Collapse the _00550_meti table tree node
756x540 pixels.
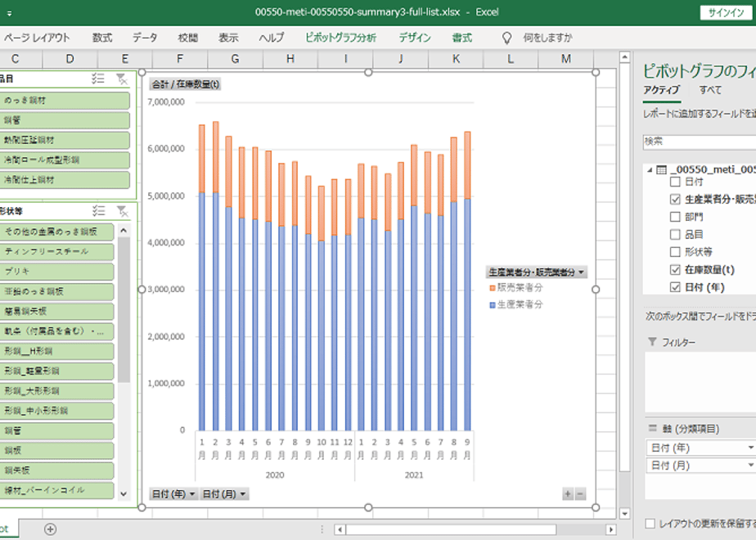(x=650, y=169)
